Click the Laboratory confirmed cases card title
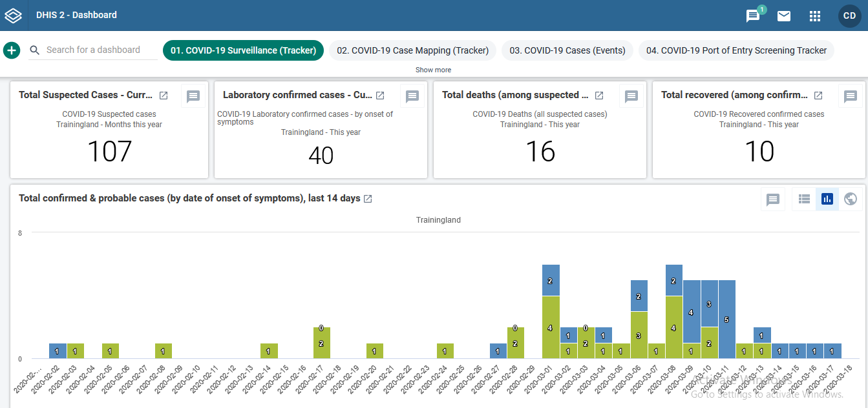Viewport: 868px width, 408px height. pos(297,95)
